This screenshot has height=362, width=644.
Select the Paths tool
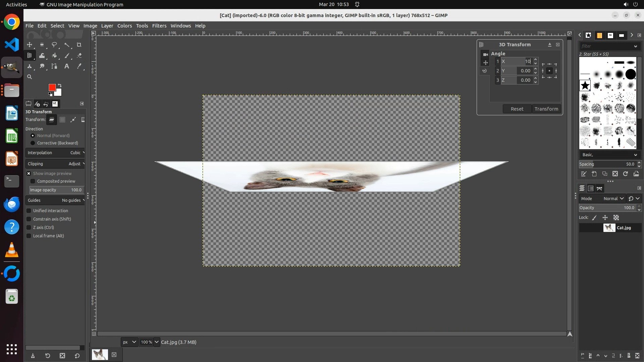pos(54,66)
